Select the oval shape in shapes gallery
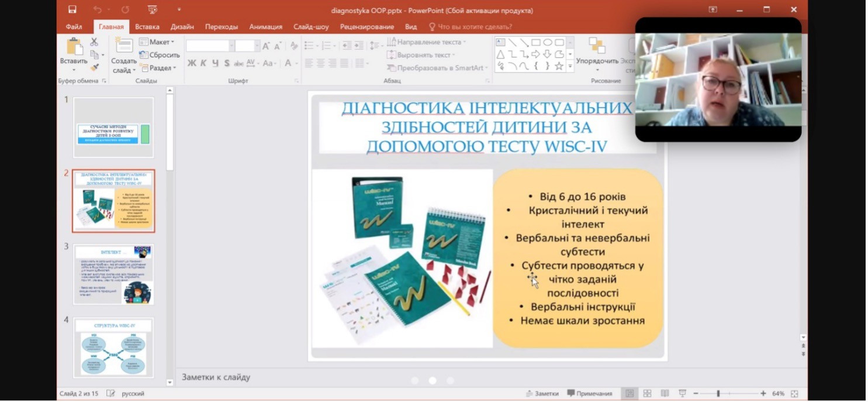868x402 pixels. 548,42
